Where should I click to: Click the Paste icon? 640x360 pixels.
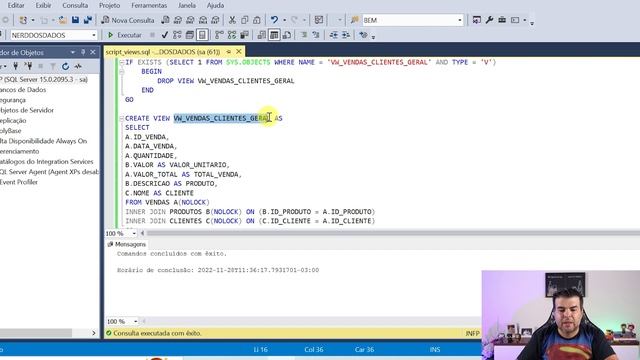(257, 20)
